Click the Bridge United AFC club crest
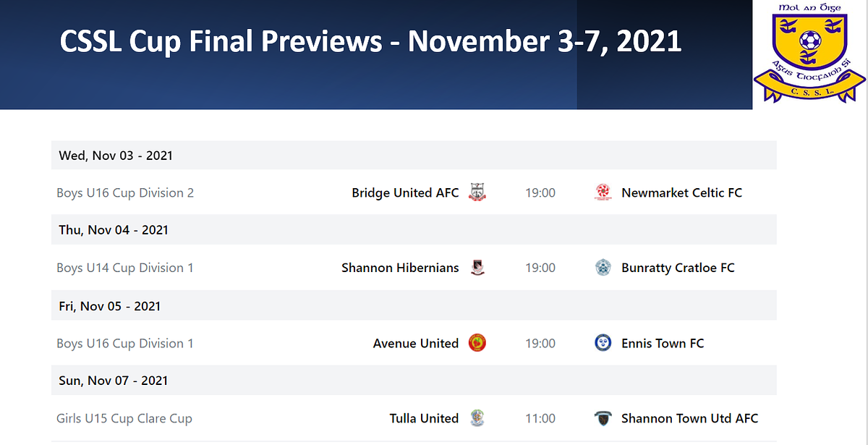The height and width of the screenshot is (445, 868). (477, 192)
